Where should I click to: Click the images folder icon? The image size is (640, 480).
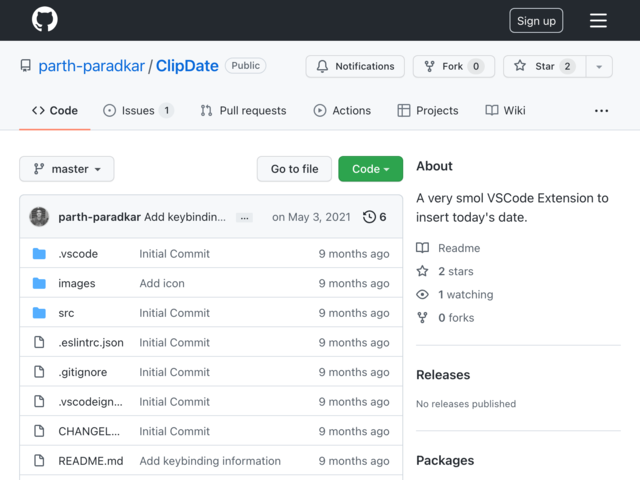coord(39,283)
